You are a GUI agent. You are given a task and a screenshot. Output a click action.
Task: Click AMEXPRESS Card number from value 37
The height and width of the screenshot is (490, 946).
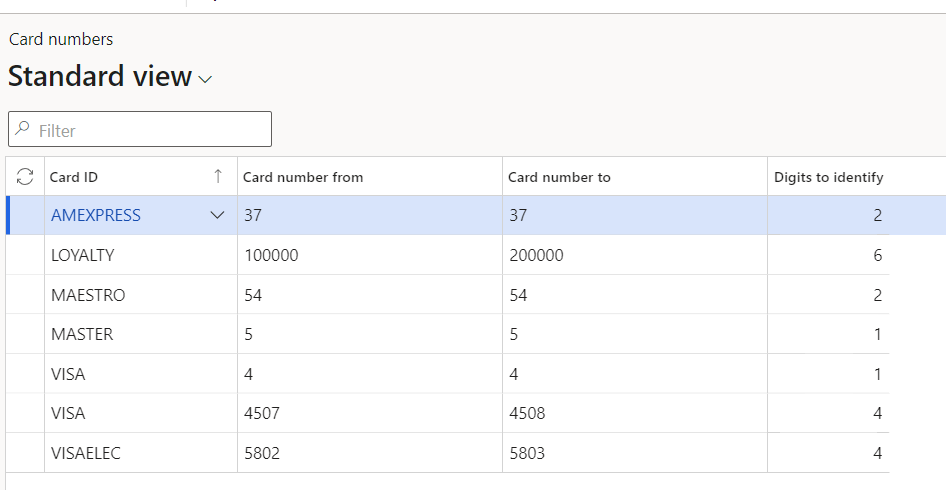[253, 215]
